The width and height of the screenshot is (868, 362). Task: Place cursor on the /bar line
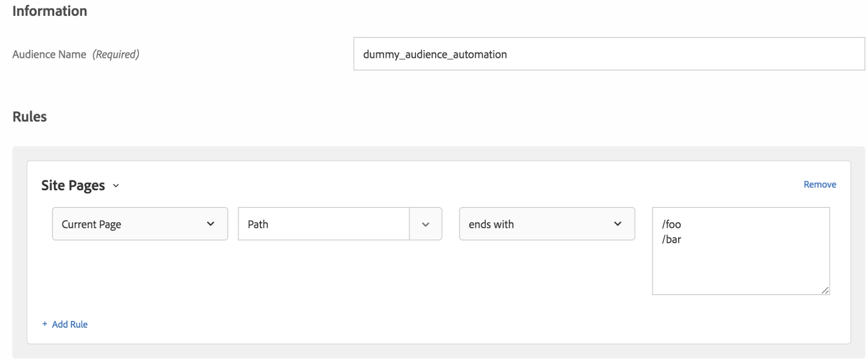tap(672, 240)
